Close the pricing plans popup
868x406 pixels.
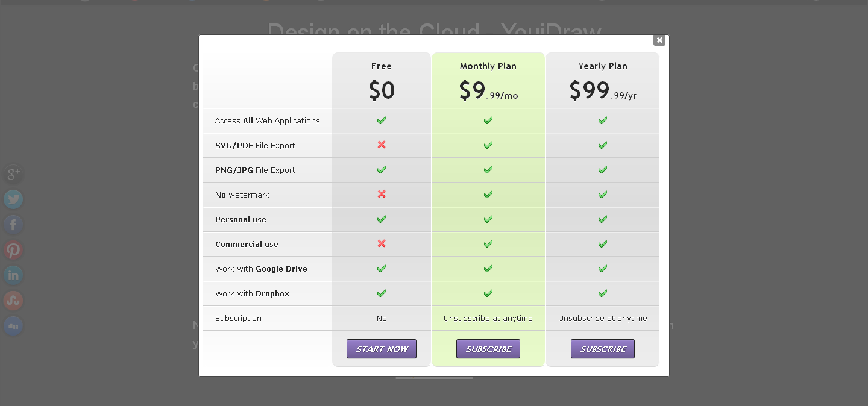659,40
